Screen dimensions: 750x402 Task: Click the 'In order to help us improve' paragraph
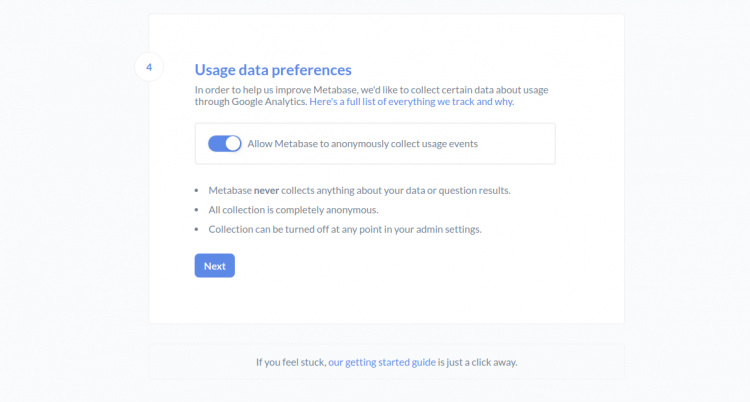tap(370, 89)
